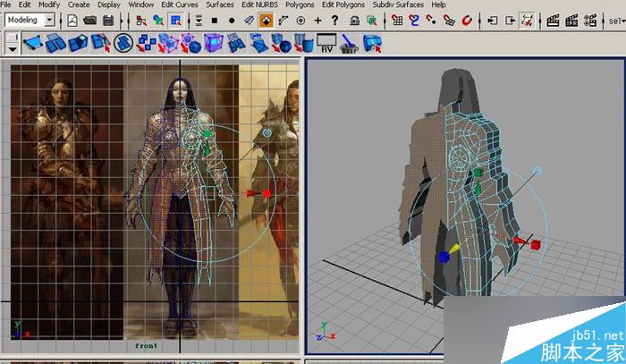Viewport: 626px width, 364px height.
Task: Toggle the lines selection mask icon
Action: coord(250,21)
